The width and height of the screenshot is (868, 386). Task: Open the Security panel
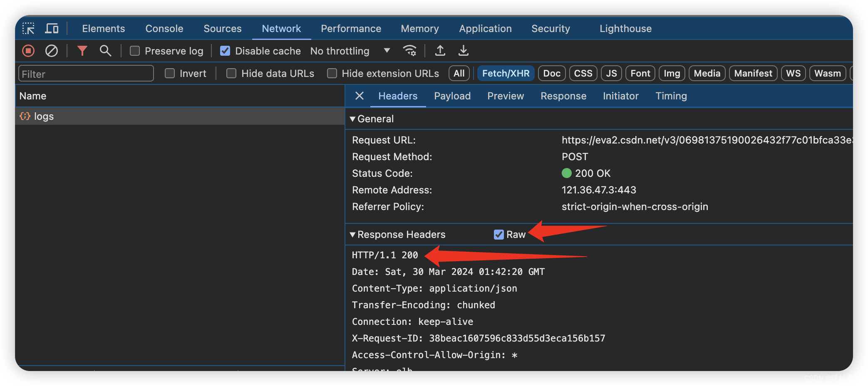pos(551,28)
